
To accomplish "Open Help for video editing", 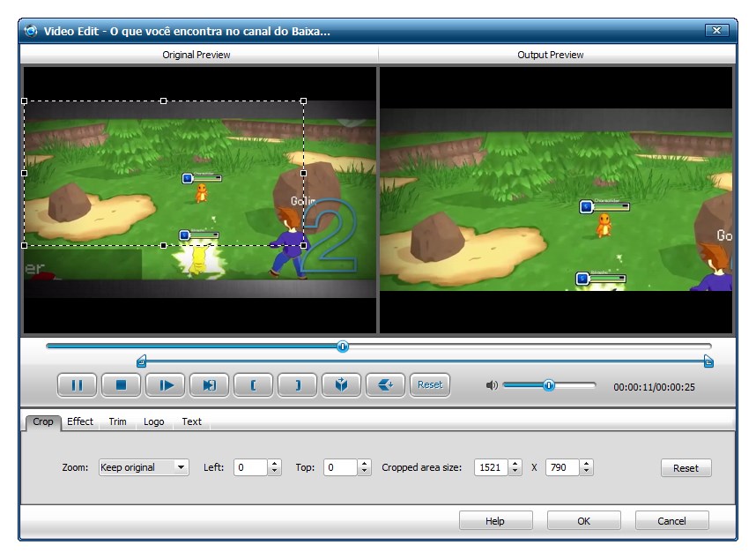I will (x=496, y=521).
